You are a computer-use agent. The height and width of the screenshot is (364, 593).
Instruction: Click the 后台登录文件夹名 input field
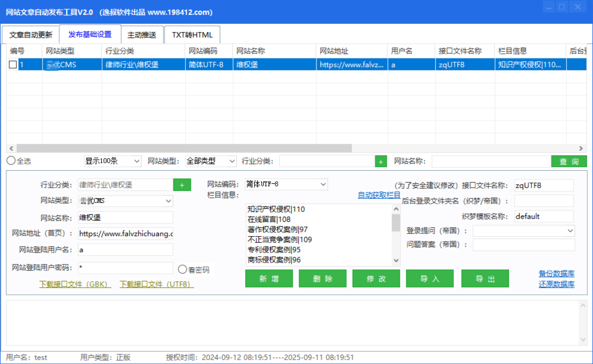544,201
